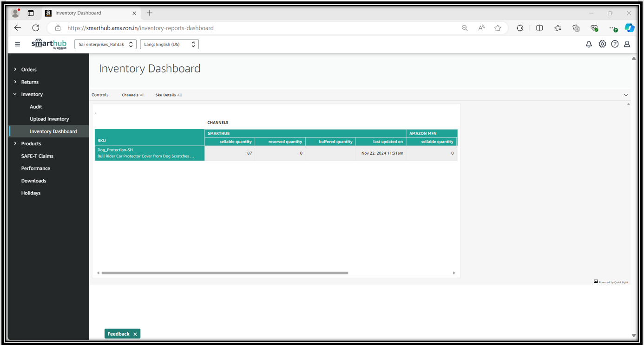This screenshot has width=644, height=345.
Task: Open the browser settings and more menu
Action: (613, 28)
